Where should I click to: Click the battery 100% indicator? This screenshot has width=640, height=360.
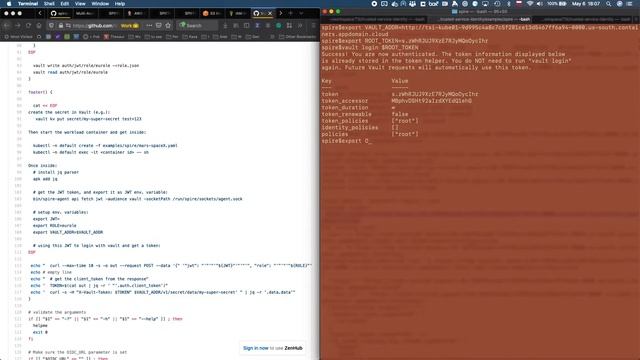click(x=557, y=4)
